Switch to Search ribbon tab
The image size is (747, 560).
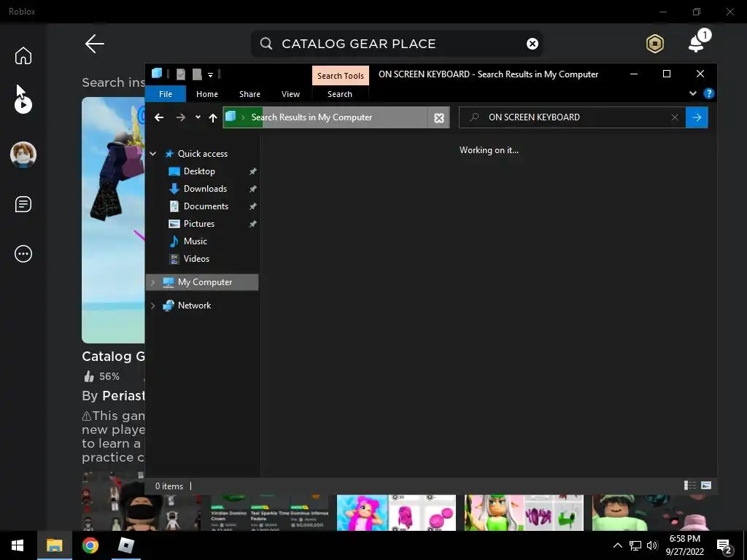[340, 94]
